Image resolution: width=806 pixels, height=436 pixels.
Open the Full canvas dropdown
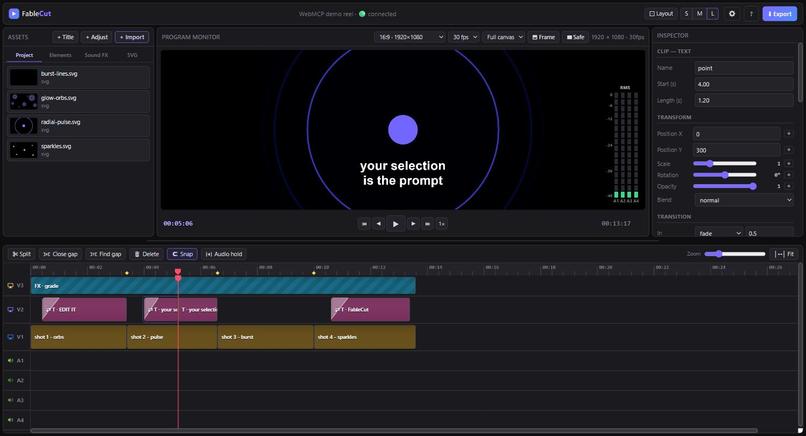(x=504, y=37)
